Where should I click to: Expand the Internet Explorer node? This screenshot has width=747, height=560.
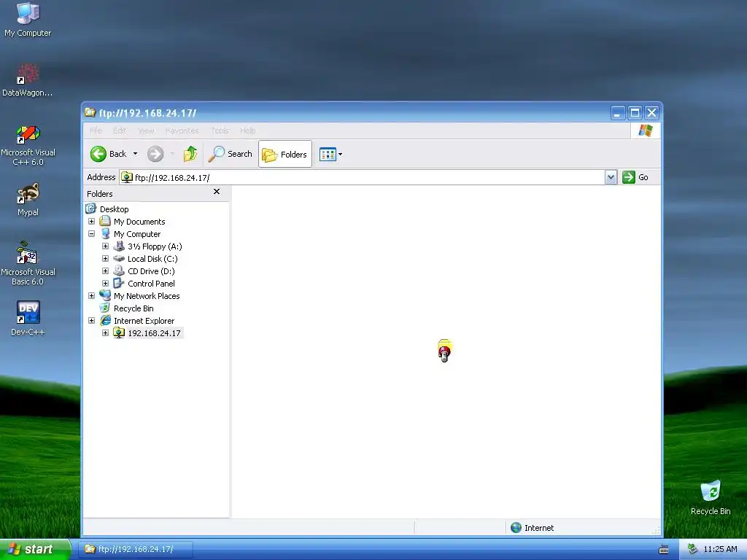(91, 321)
